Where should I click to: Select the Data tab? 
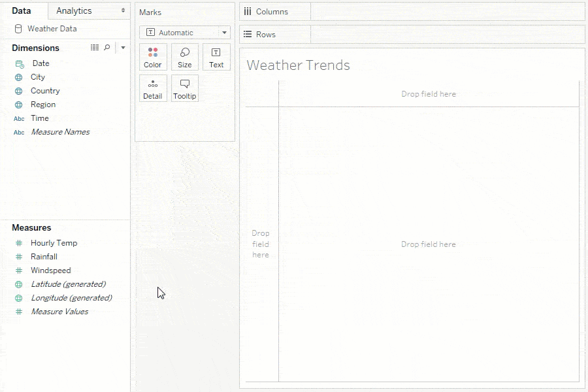[25, 10]
